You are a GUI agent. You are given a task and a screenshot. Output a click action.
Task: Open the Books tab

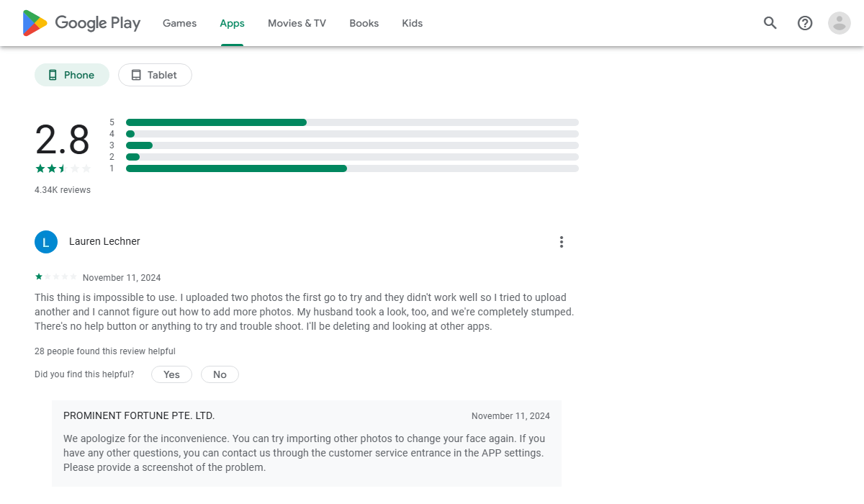coord(364,23)
